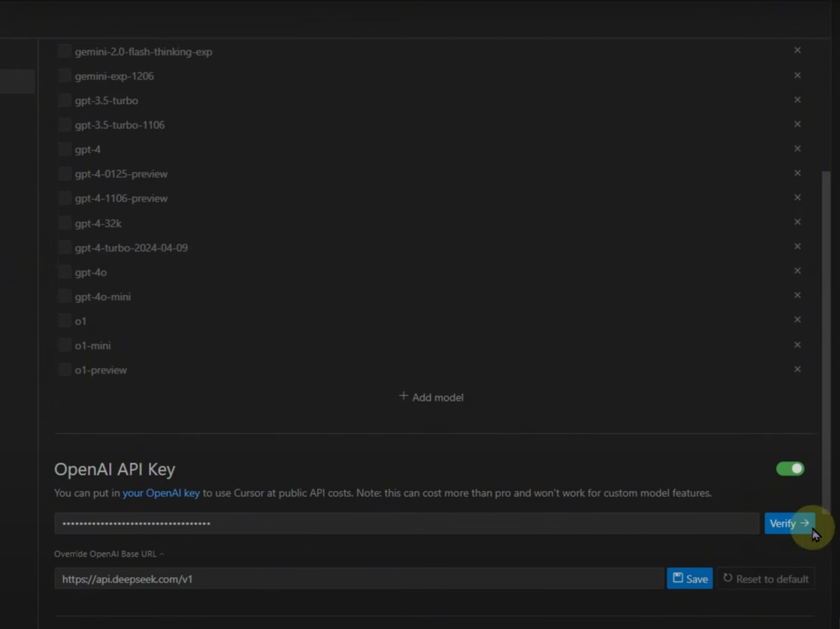Remove the o1-mini model
Image resolution: width=840 pixels, height=629 pixels.
(797, 345)
